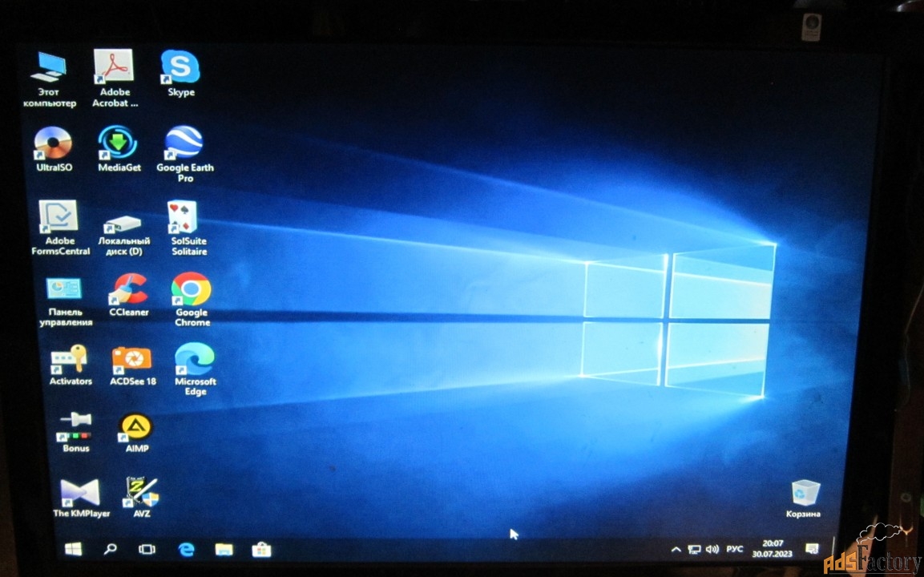The width and height of the screenshot is (924, 577).
Task: Select the SolSuite Solitaire shortcut
Action: coord(189,228)
